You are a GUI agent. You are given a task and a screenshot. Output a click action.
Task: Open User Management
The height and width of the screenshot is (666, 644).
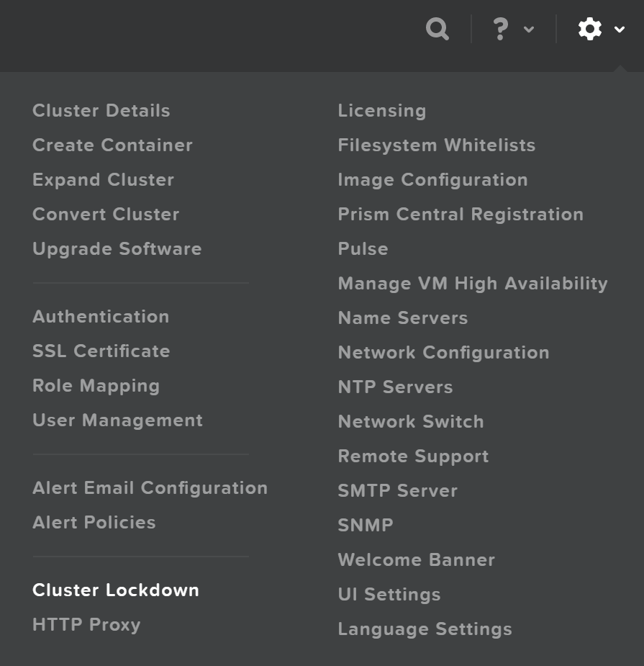(117, 420)
